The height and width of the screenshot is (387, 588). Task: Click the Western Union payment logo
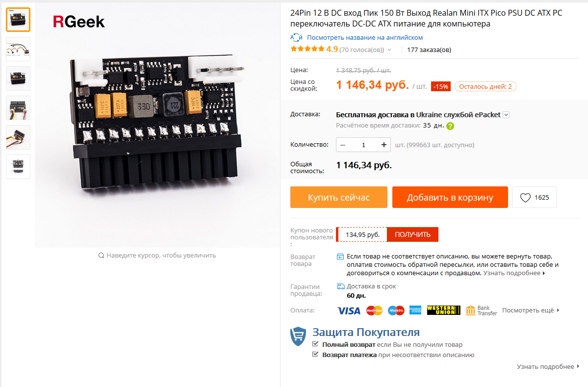coord(444,310)
